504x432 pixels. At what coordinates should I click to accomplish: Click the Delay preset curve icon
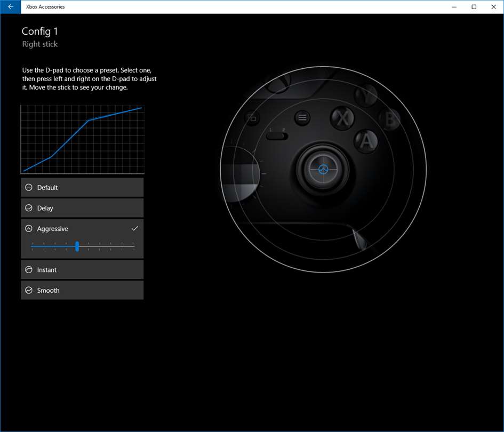pos(29,208)
